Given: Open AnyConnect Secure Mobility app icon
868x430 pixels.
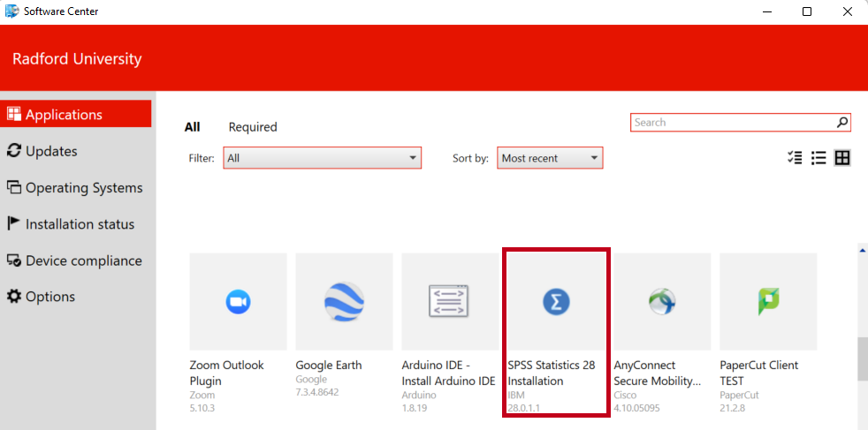Looking at the screenshot, I should pos(662,302).
